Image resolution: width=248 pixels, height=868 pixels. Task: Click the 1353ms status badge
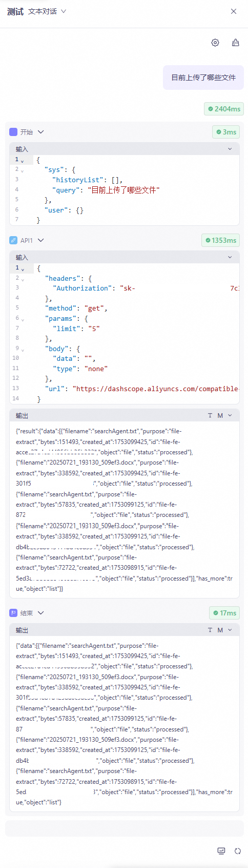pyautogui.click(x=221, y=240)
